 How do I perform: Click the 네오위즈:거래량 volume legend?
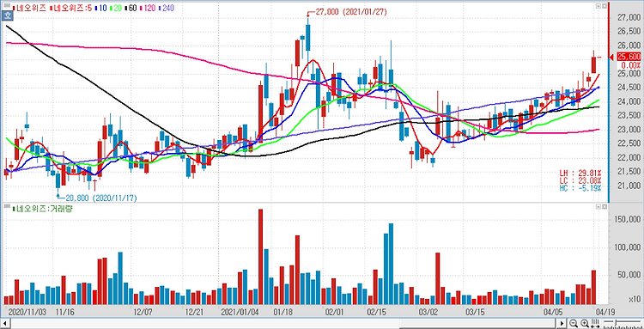tap(44, 209)
